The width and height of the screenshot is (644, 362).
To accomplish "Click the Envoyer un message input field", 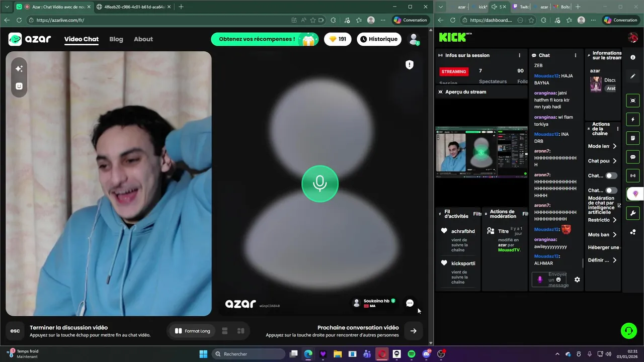I will 558,280.
